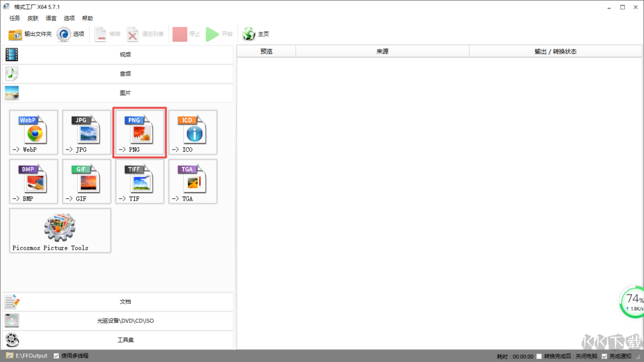The height and width of the screenshot is (362, 644).
Task: Click the 来源 column header
Action: [382, 51]
